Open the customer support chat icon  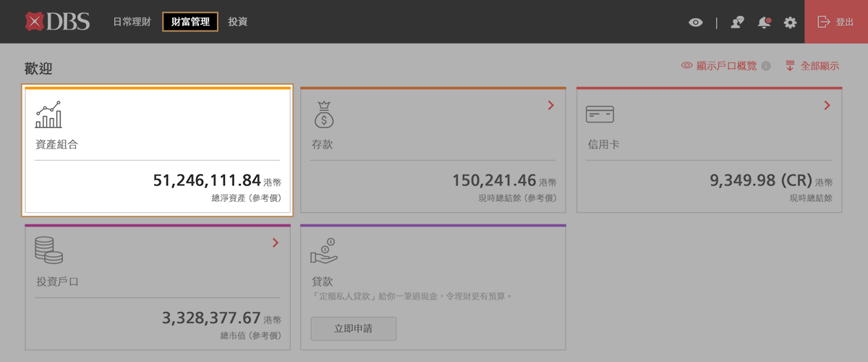[737, 22]
